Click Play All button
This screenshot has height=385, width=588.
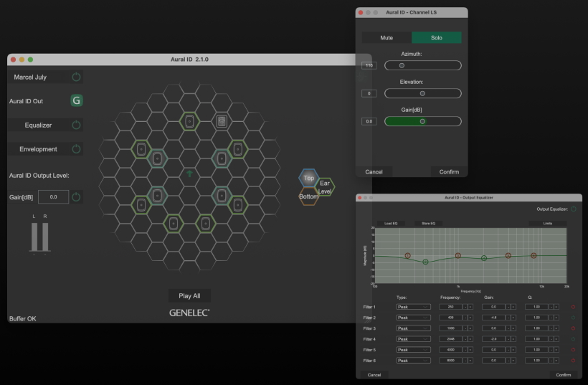coord(189,296)
